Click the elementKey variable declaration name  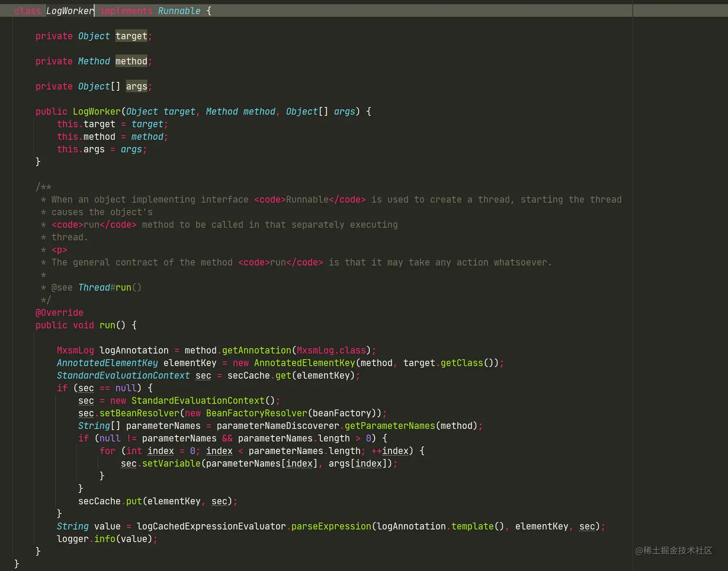coord(190,363)
